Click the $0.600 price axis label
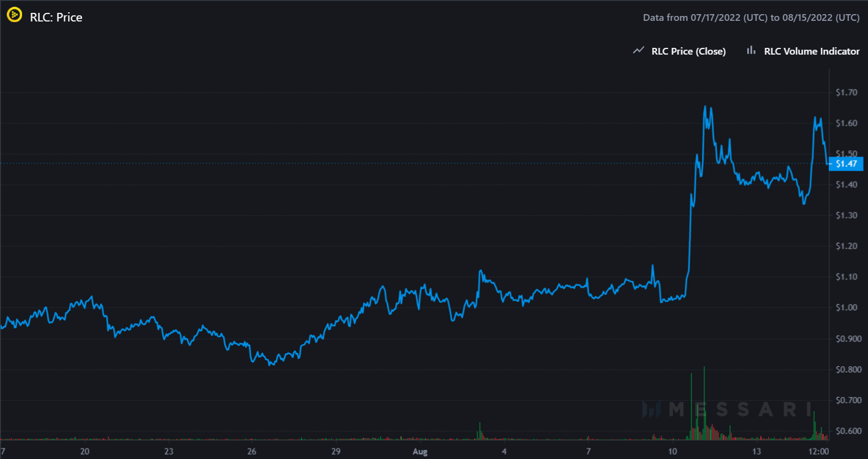 click(x=846, y=431)
